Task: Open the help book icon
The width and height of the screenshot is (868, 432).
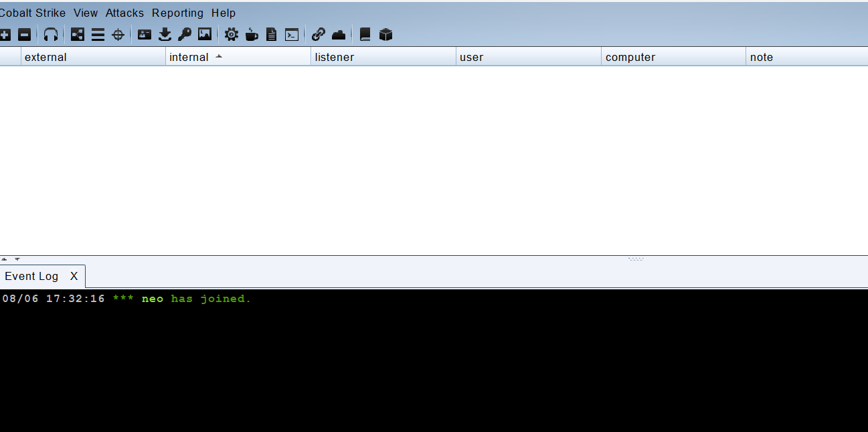Action: [x=365, y=35]
